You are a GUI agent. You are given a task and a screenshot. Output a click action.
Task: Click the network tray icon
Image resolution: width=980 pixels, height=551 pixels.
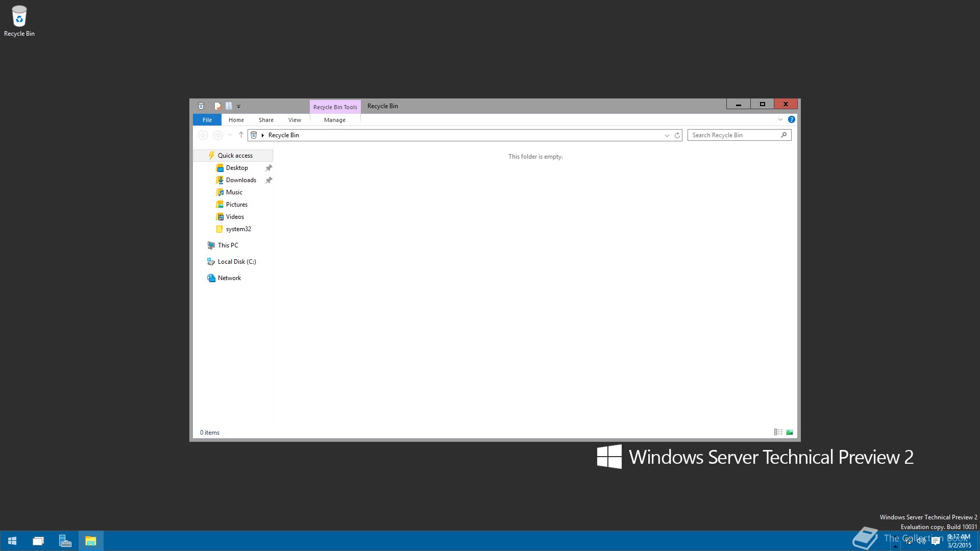[909, 541]
